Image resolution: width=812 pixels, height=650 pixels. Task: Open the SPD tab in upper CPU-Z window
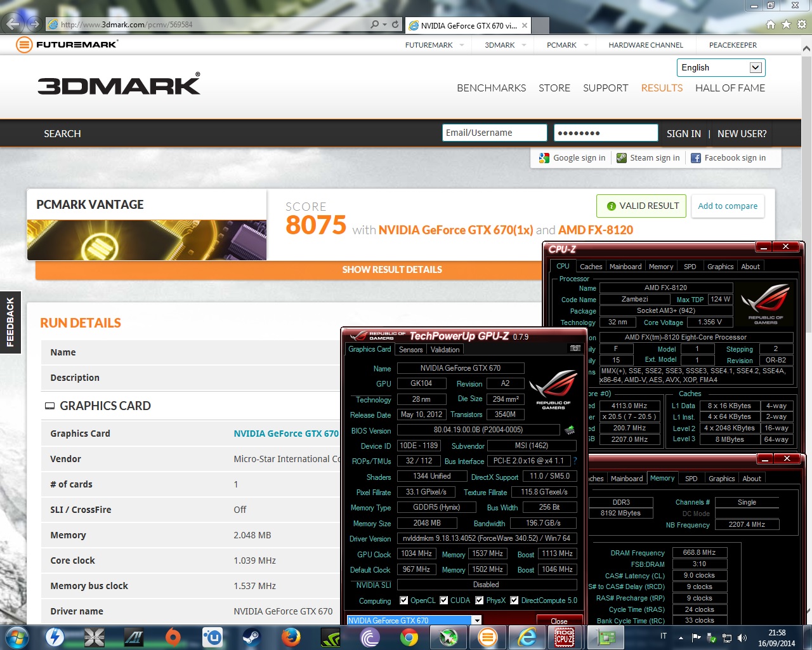(x=690, y=267)
